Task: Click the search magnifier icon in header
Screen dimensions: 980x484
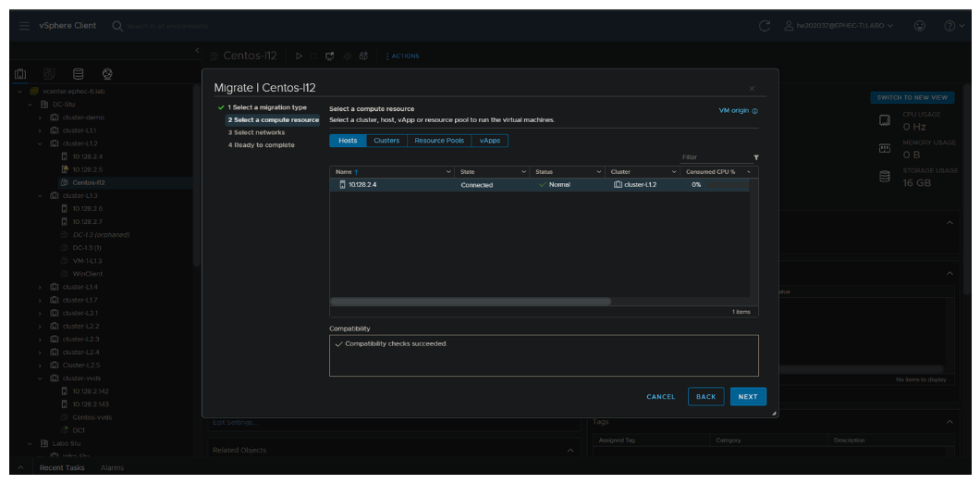Action: (116, 26)
